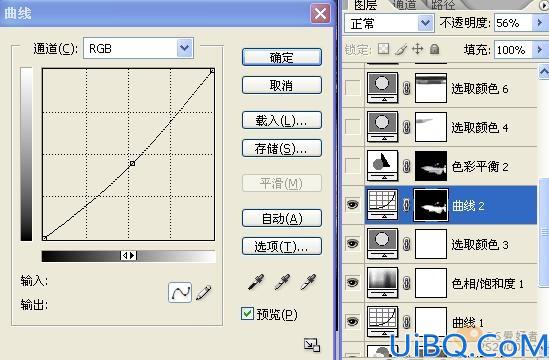This screenshot has width=549, height=360.
Task: Show the 色彩平衡 2 layer visibility
Action: (x=353, y=165)
